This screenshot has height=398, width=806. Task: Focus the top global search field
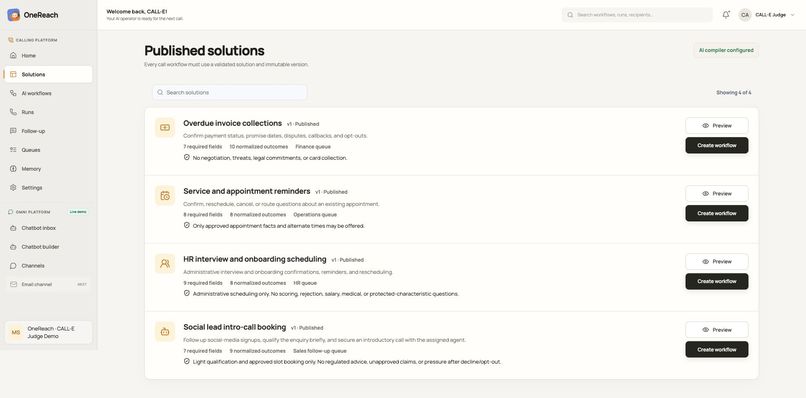[637, 15]
